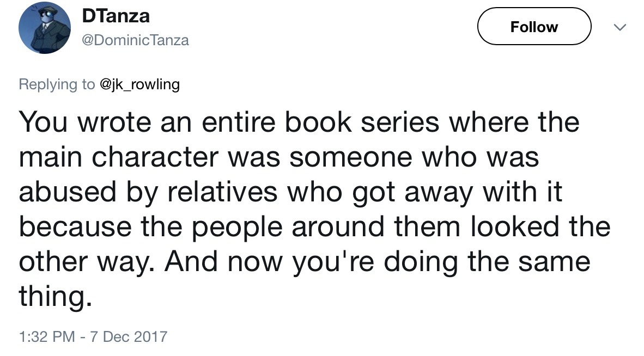Open the DTanza display name profile
This screenshot has width=644, height=356.
pyautogui.click(x=116, y=16)
